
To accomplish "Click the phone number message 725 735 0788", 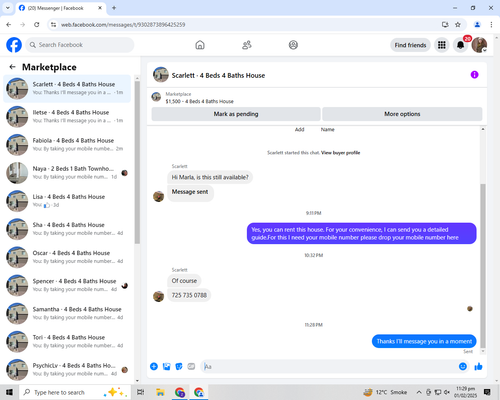I will pos(189,295).
